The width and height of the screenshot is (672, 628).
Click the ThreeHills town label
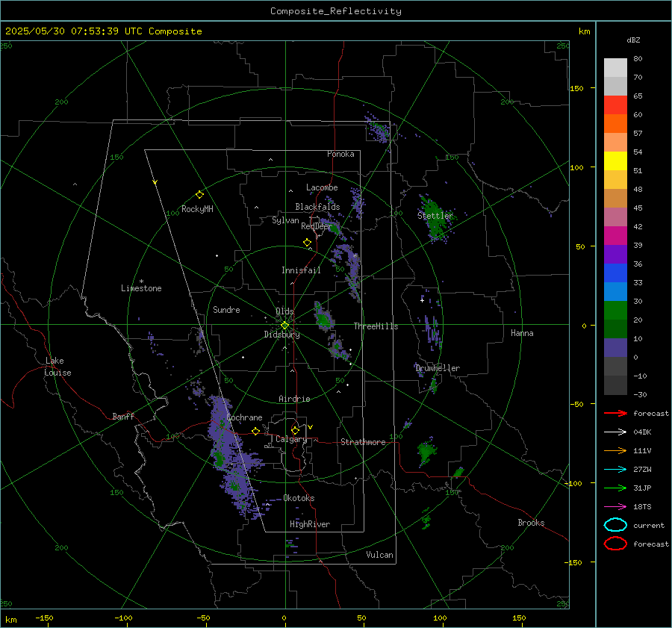pyautogui.click(x=376, y=326)
